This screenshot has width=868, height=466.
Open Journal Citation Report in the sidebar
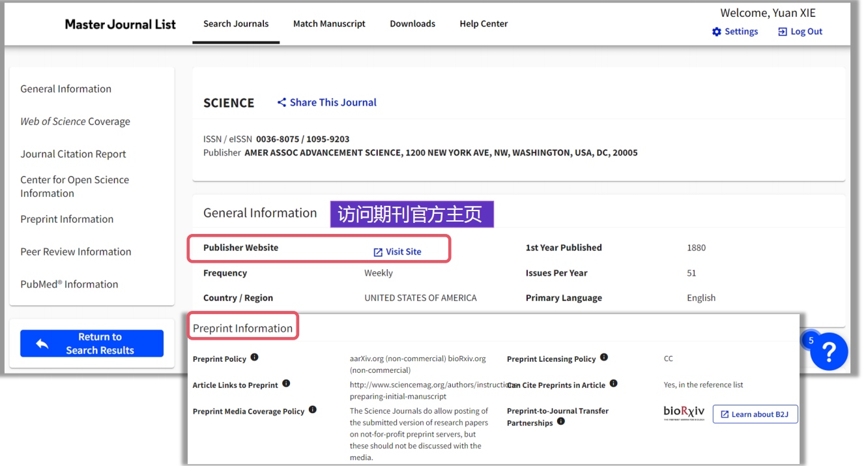tap(73, 154)
